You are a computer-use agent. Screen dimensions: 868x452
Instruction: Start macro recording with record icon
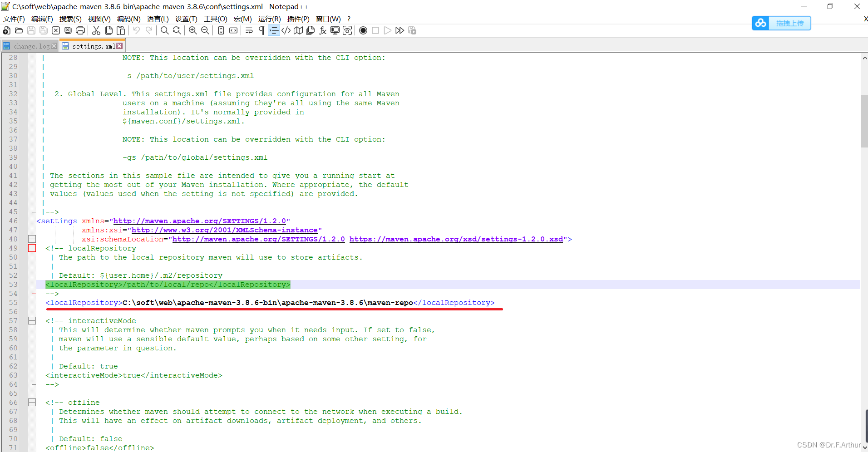(x=363, y=30)
